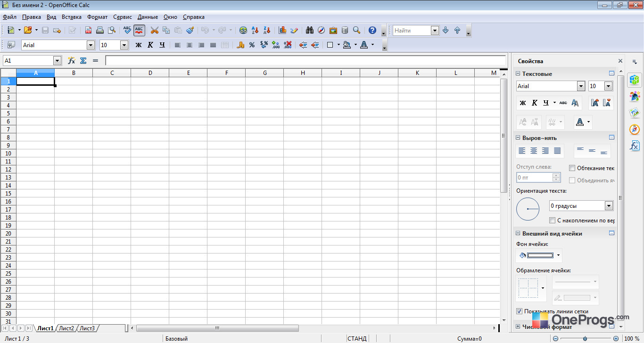
Task: Toggle underline Ч in formatting toolbar
Action: pyautogui.click(x=162, y=45)
